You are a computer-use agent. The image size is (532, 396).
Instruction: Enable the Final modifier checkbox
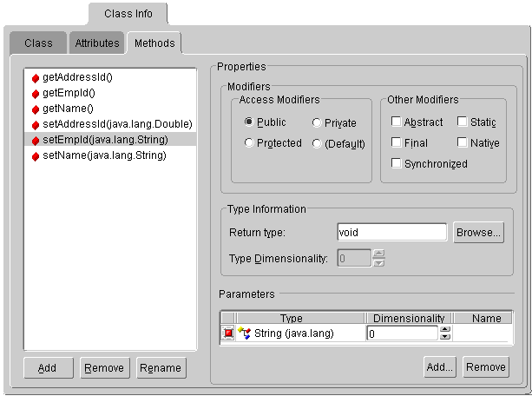pyautogui.click(x=396, y=142)
